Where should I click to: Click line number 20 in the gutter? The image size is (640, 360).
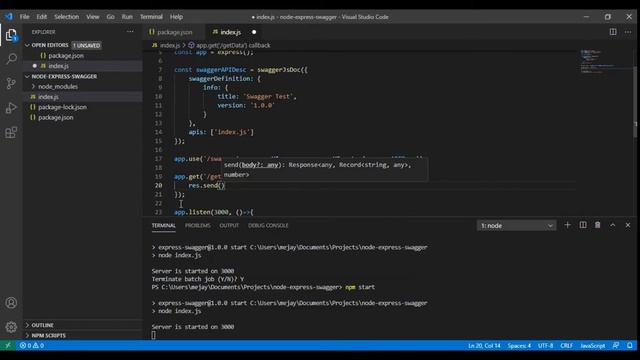(158, 185)
